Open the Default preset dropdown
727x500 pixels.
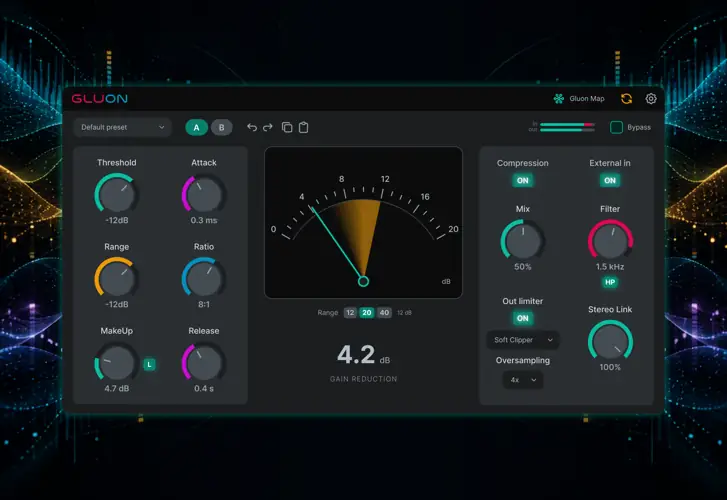(123, 128)
